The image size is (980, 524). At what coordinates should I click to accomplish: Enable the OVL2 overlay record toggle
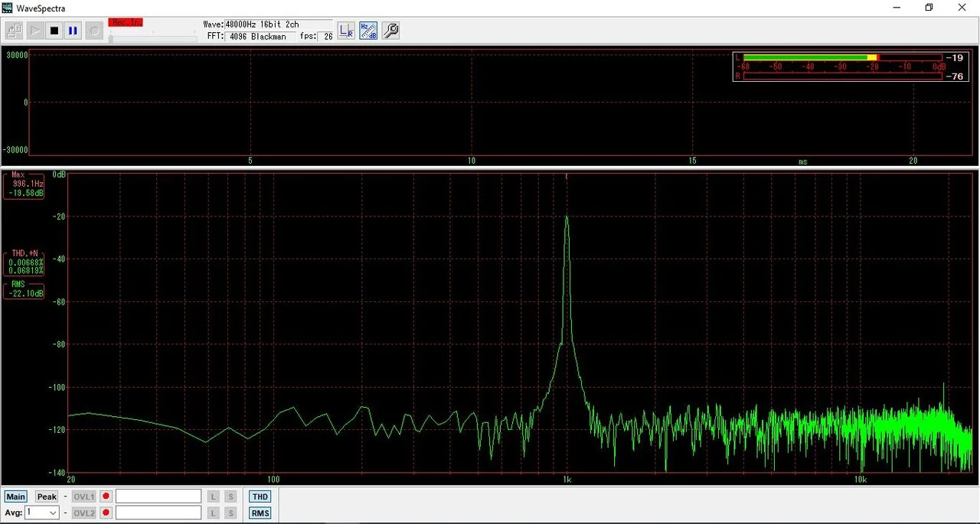point(105,513)
